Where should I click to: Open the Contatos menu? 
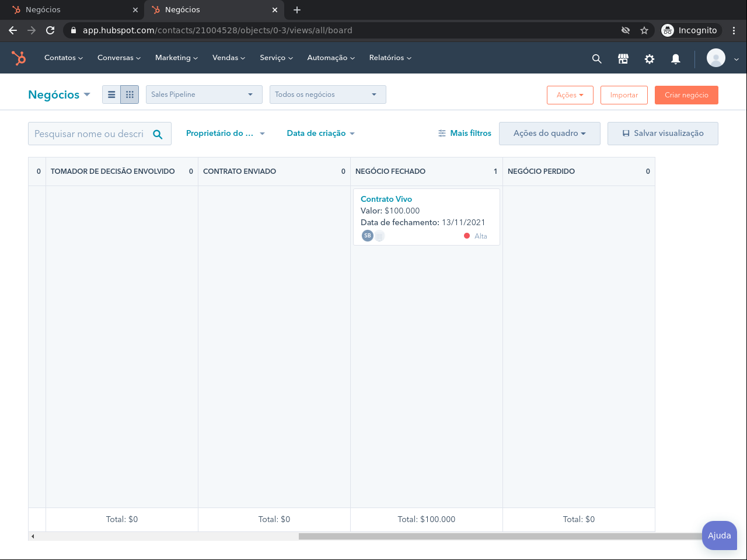coord(64,58)
